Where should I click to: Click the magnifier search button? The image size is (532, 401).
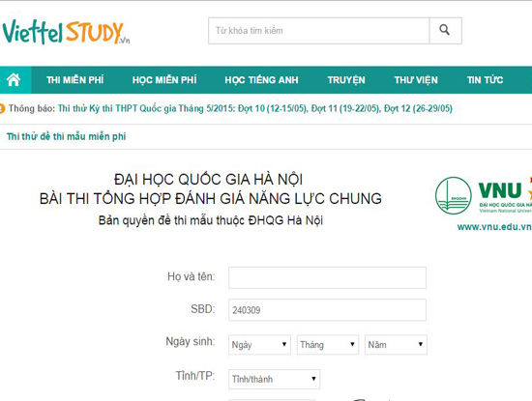445,31
